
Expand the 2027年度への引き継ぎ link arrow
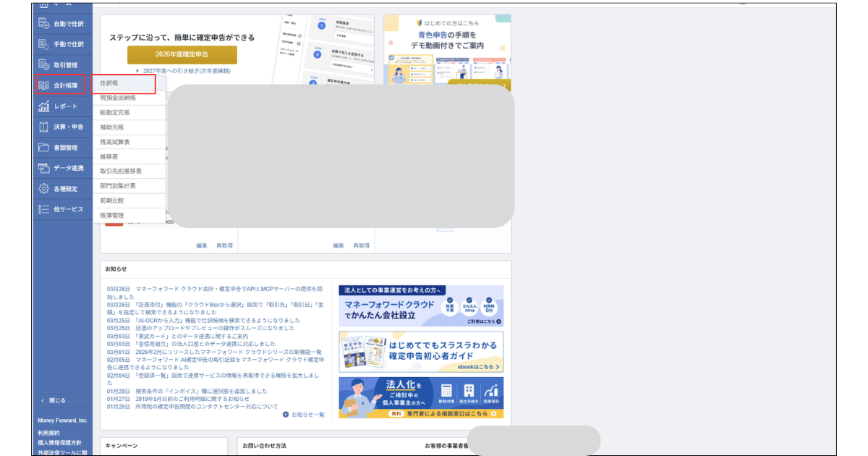[x=137, y=71]
